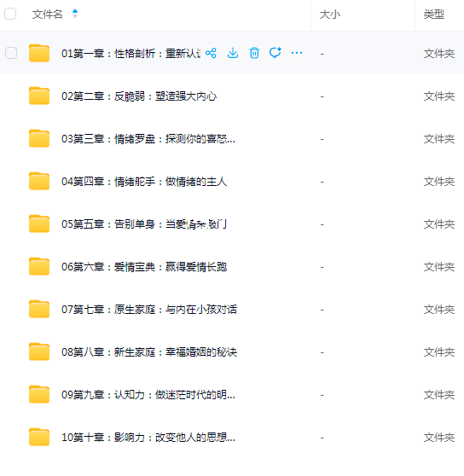The image size is (464, 476).
Task: Sort by file name using sort arrows
Action: coord(75,14)
